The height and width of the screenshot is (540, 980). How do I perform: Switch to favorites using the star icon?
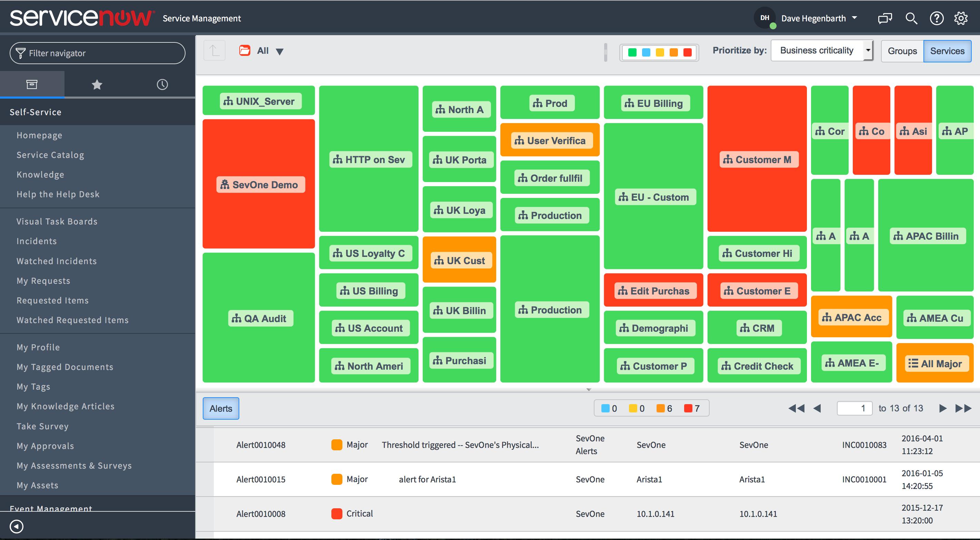coord(97,84)
